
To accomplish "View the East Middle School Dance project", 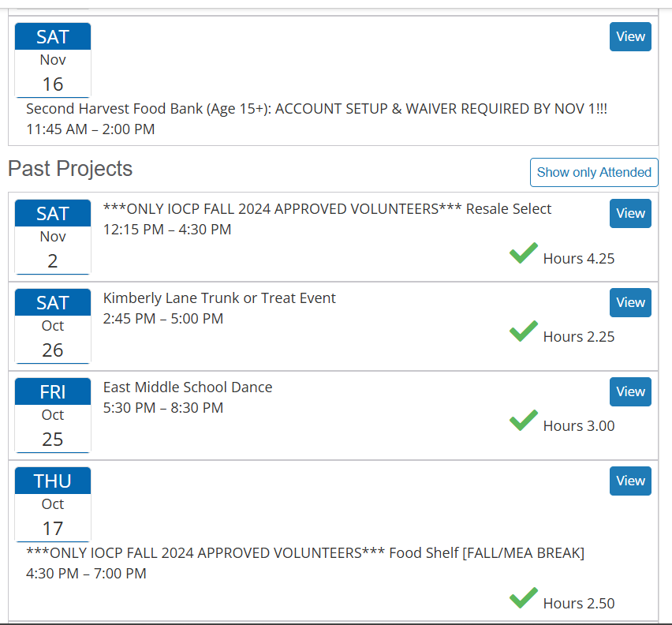I will pos(630,391).
